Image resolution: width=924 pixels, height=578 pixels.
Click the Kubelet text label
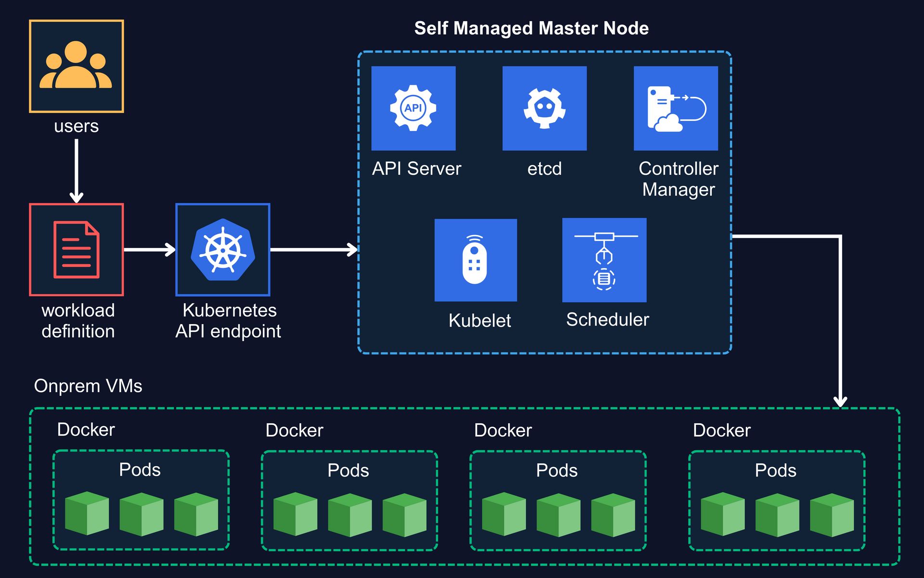479,320
